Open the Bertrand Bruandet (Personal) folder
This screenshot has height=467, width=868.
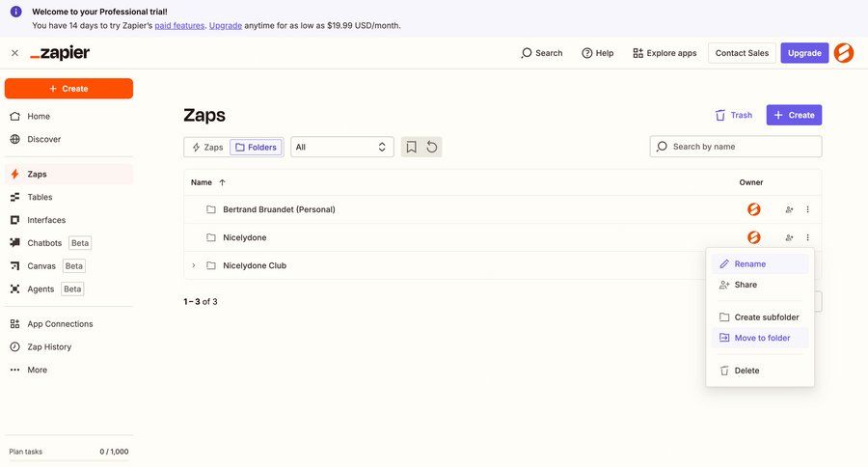point(279,209)
